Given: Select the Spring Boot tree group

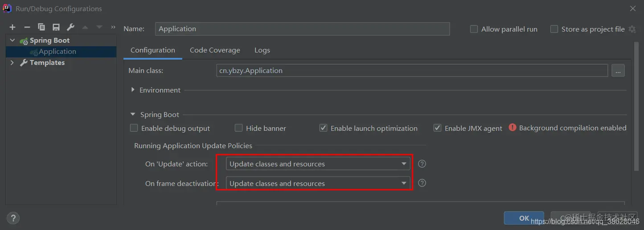Looking at the screenshot, I should [49, 40].
